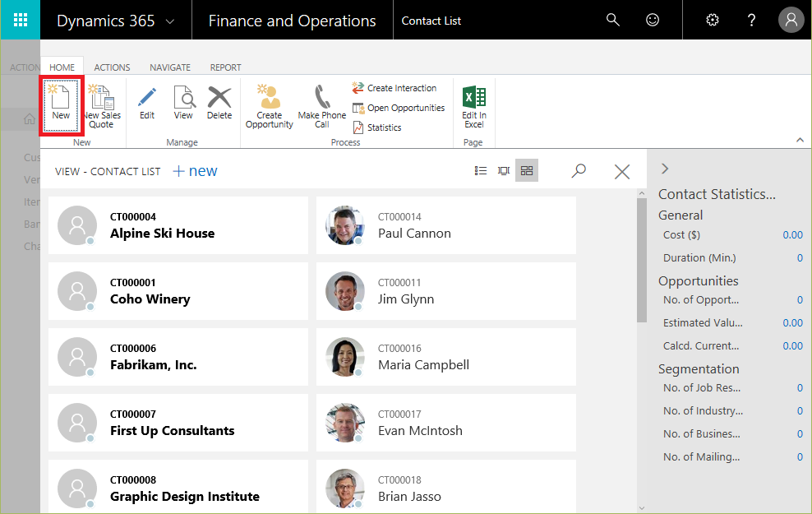The width and height of the screenshot is (812, 514).
Task: Search the contact list
Action: [579, 170]
